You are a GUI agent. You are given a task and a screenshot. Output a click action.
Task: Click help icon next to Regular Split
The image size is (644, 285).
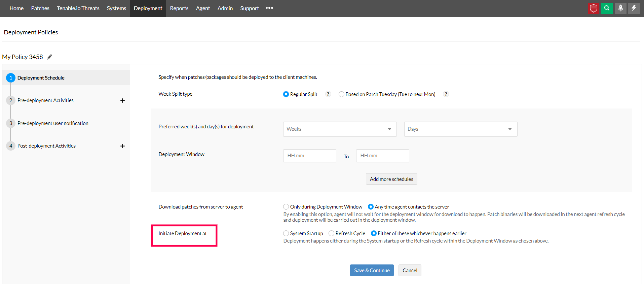pos(328,94)
